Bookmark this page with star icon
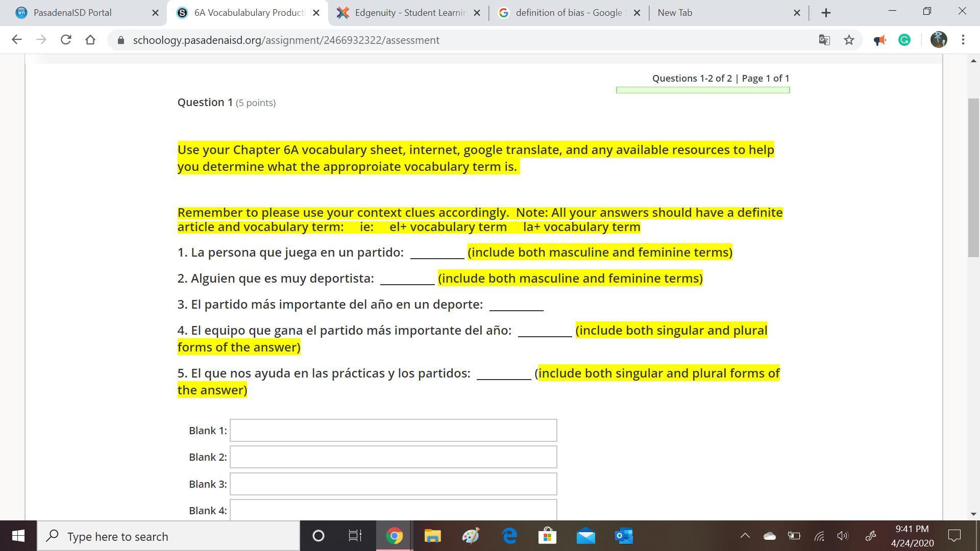 (x=849, y=40)
